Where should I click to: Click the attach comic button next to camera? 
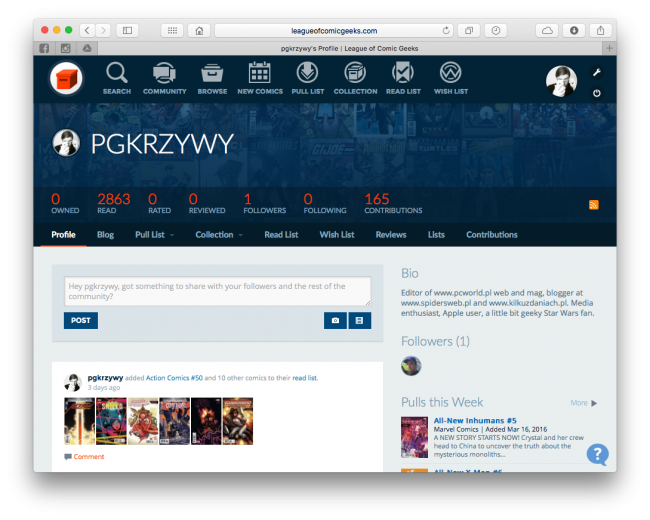[359, 321]
